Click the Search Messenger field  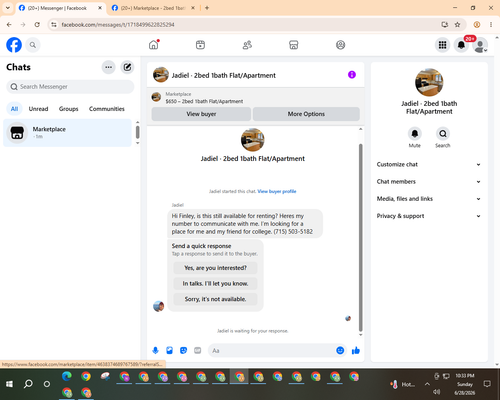coord(70,87)
